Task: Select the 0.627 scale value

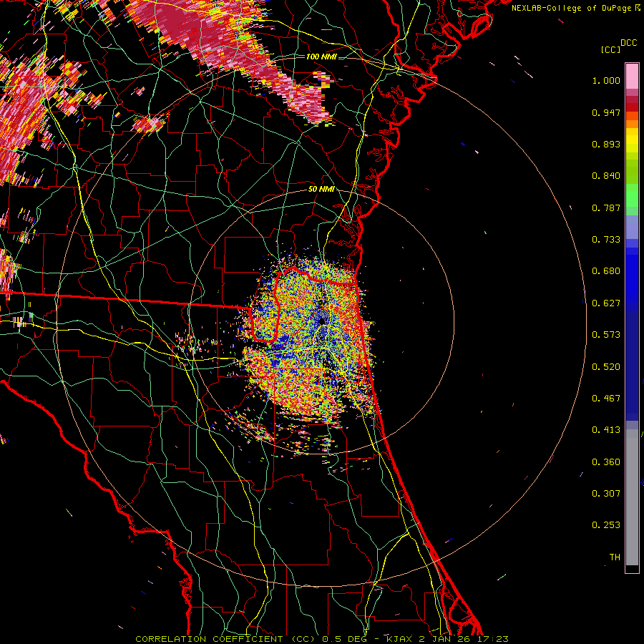Action: pos(606,303)
